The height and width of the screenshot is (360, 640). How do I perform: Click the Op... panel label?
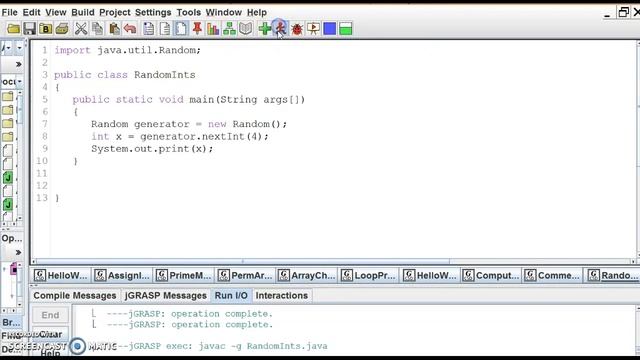[x=12, y=238]
